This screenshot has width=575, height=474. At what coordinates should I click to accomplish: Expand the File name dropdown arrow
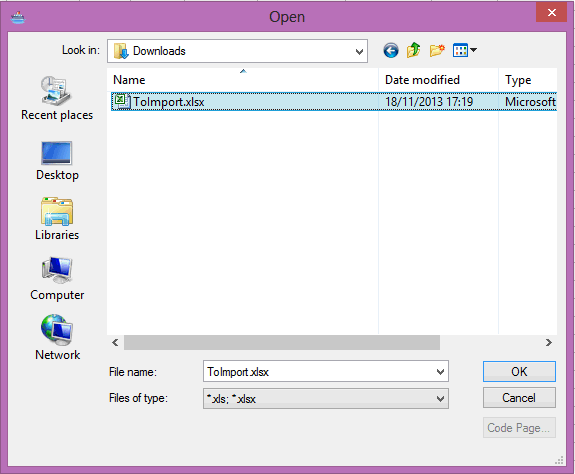pyautogui.click(x=440, y=372)
